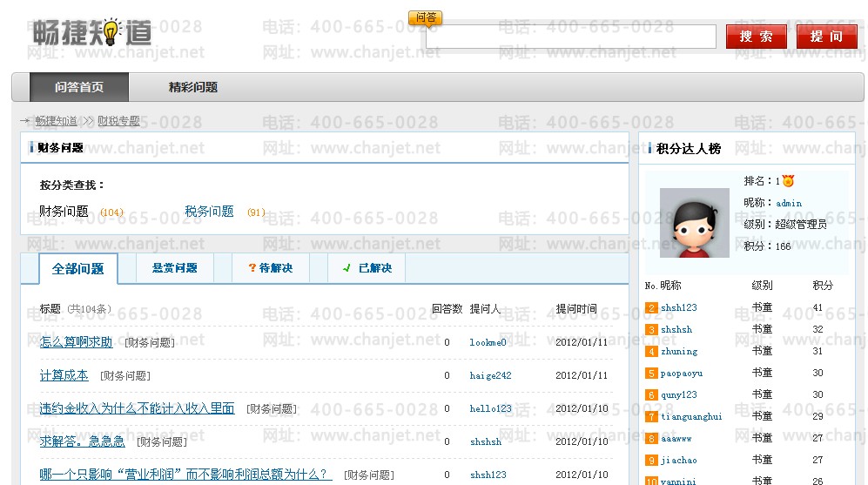Switch to the 已解决 tab
868x485 pixels.
pyautogui.click(x=367, y=268)
